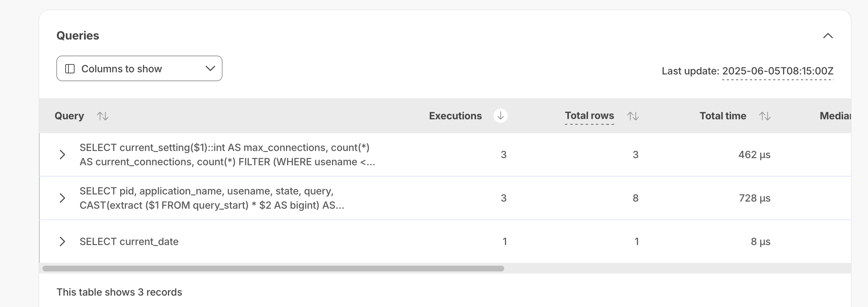Select the SELECT current_date query text
This screenshot has width=868, height=307.
coord(129,241)
